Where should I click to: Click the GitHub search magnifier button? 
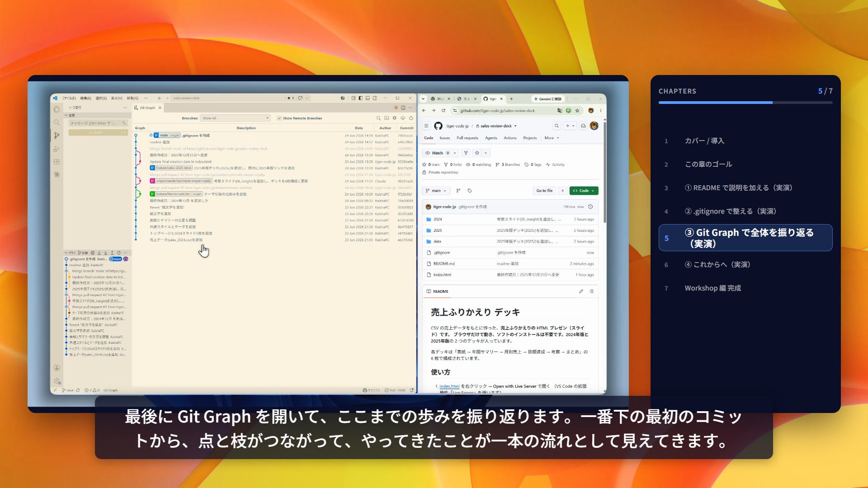557,126
